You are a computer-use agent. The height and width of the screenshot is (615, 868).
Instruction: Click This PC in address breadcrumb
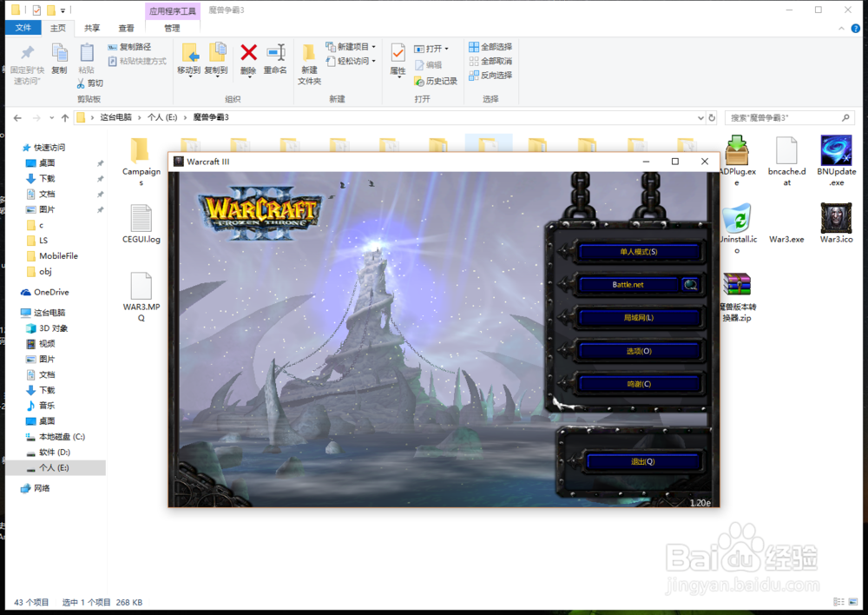(x=115, y=117)
